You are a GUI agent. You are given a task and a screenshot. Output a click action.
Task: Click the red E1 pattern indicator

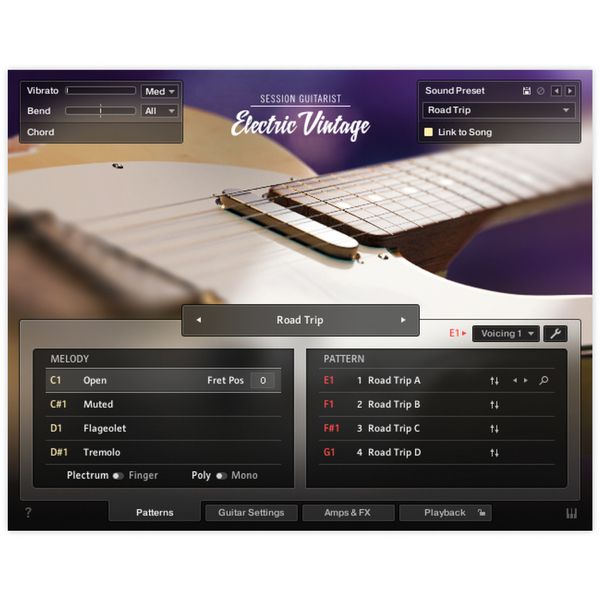click(x=458, y=333)
